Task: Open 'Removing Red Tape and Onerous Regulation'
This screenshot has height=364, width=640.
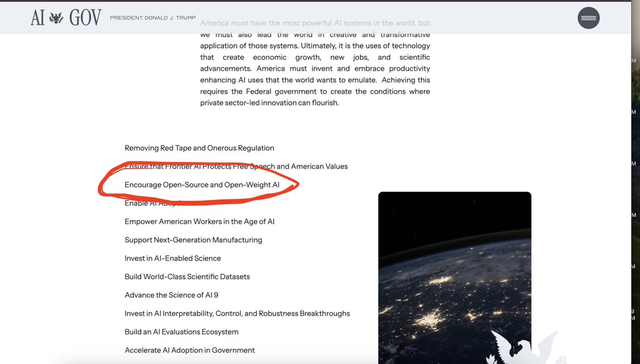Action: click(x=199, y=148)
